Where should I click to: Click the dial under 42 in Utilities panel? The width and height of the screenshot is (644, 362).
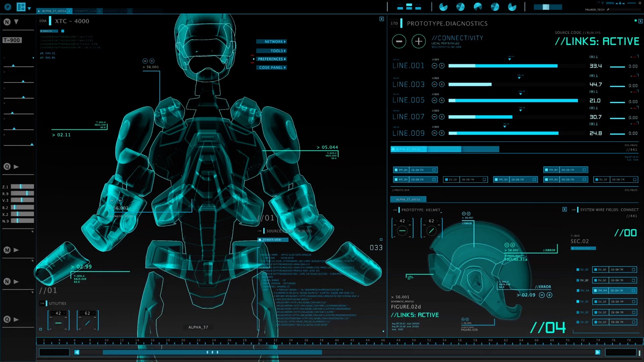click(x=58, y=323)
